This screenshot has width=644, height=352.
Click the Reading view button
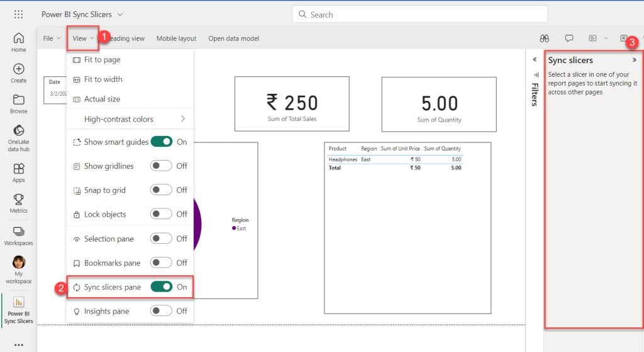pyautogui.click(x=126, y=38)
